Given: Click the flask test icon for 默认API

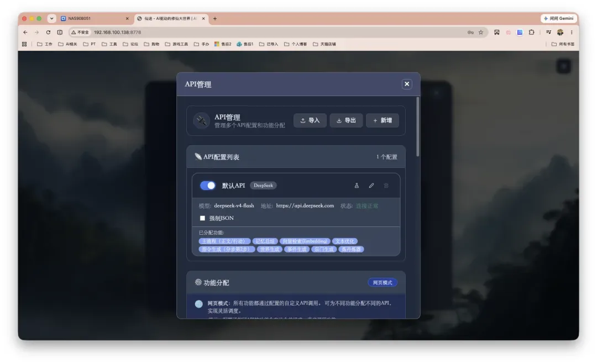Looking at the screenshot, I should click(357, 186).
